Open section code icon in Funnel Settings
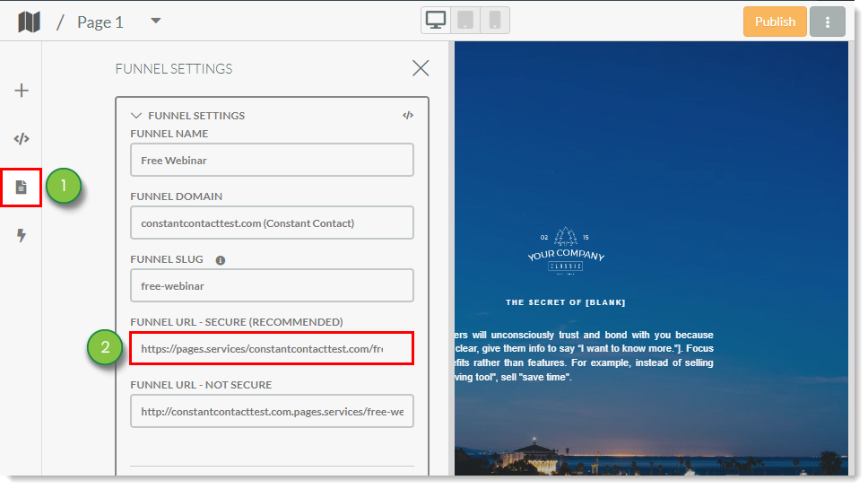The height and width of the screenshot is (489, 868). [x=408, y=115]
